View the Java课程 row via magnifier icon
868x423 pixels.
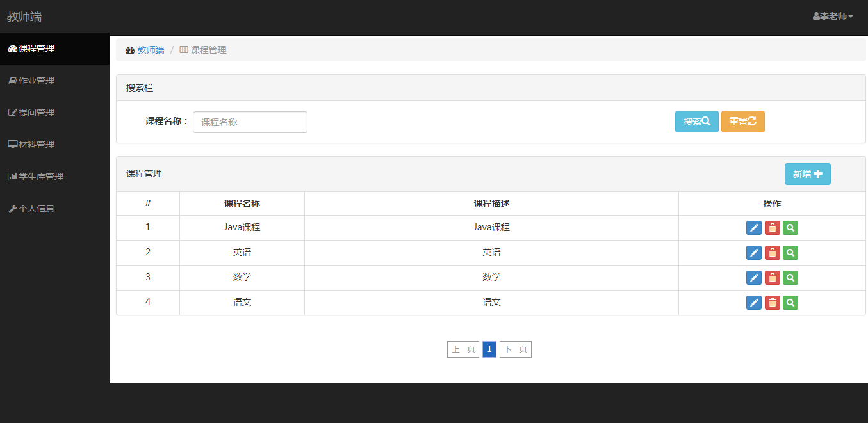pos(790,228)
